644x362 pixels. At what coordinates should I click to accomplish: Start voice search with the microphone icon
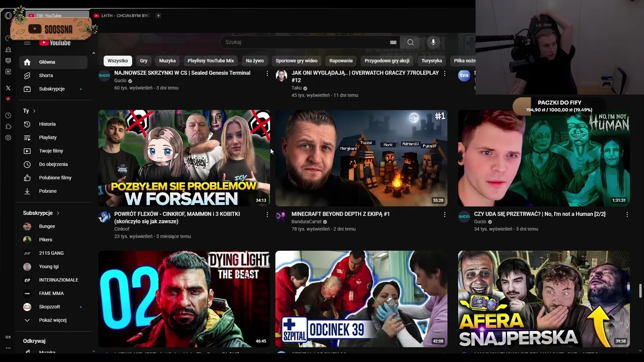(x=433, y=42)
